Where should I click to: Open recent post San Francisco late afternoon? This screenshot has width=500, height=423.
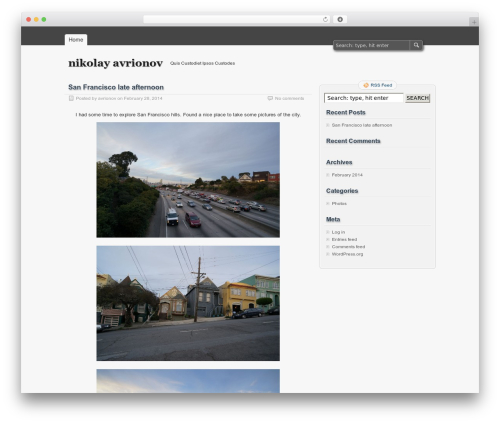tap(362, 125)
